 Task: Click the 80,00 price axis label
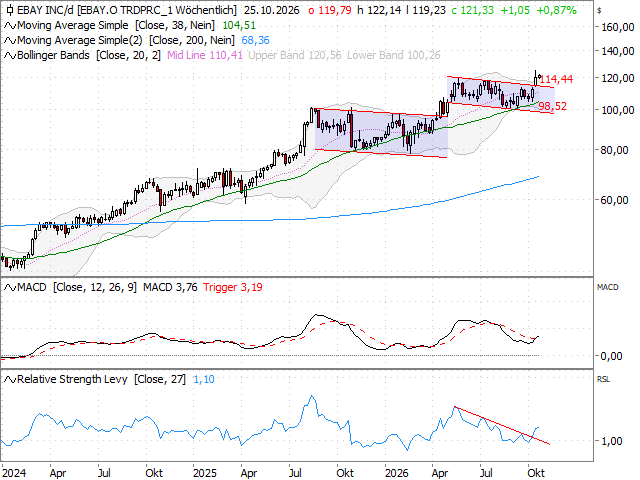(x=614, y=150)
